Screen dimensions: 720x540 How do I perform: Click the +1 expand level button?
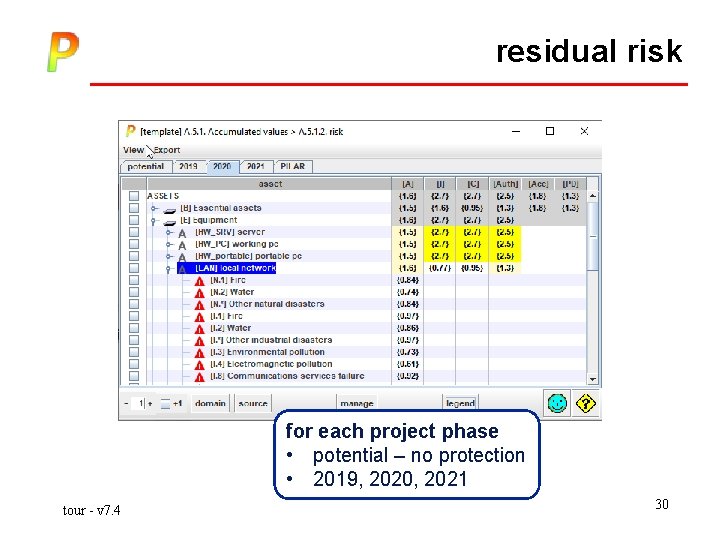172,404
